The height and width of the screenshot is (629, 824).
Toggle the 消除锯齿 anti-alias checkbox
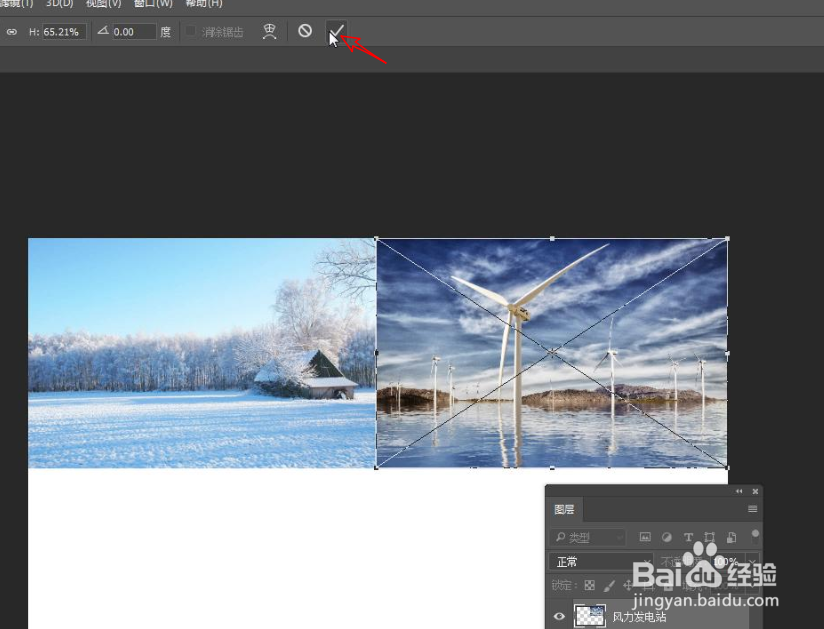click(x=191, y=32)
